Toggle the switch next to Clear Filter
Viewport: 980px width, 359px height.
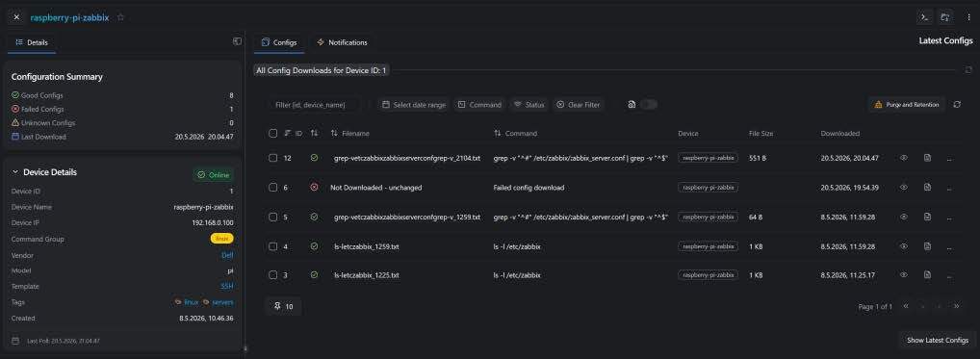tap(648, 105)
